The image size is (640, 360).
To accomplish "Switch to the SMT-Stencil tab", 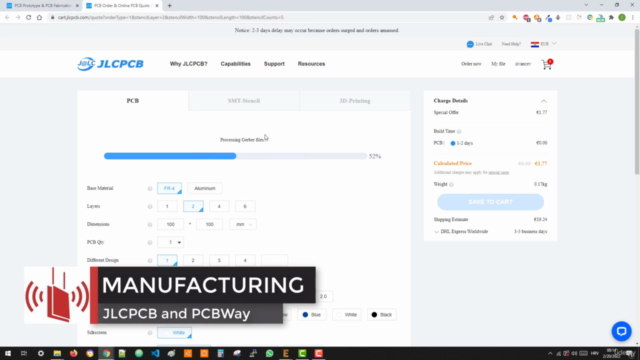I will 244,101.
